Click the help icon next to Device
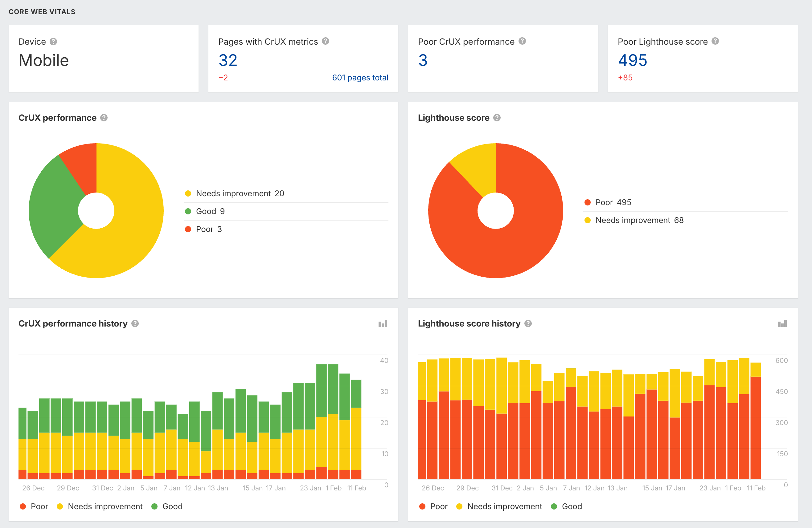This screenshot has width=812, height=528. [x=53, y=42]
